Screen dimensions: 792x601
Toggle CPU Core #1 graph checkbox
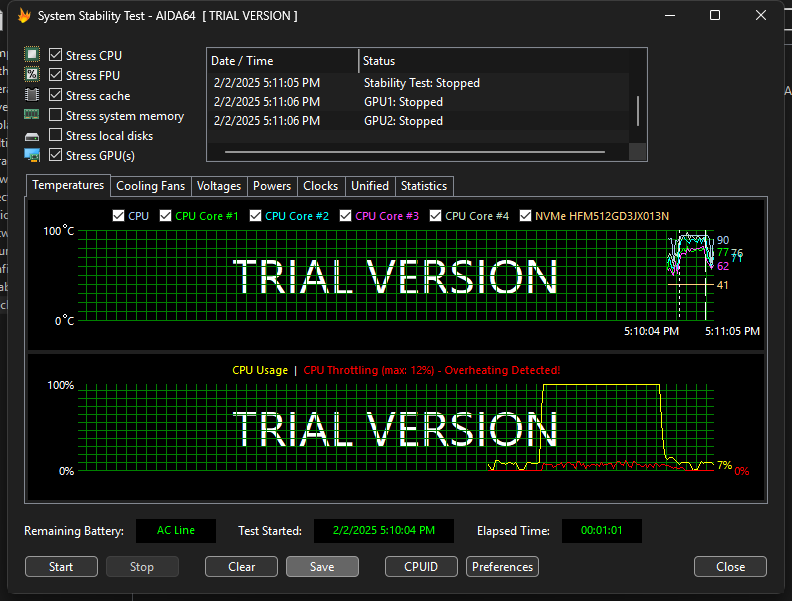[165, 215]
